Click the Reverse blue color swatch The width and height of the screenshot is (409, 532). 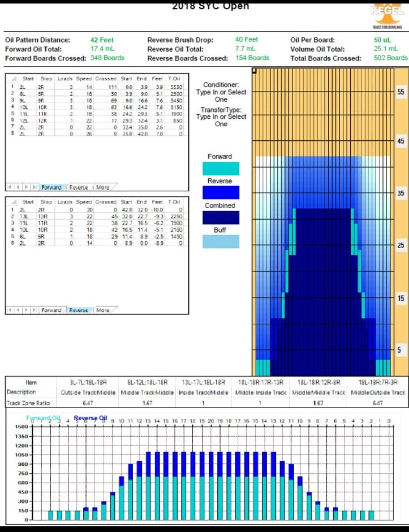221,192
